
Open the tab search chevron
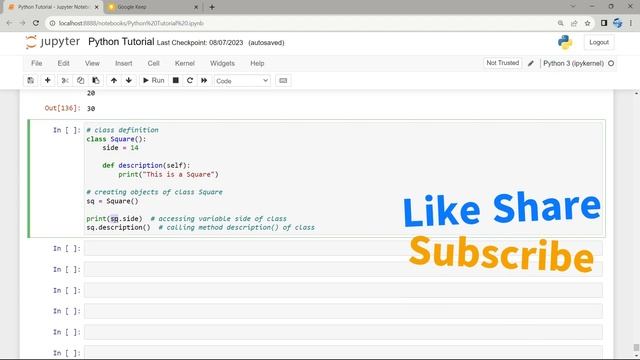[x=573, y=7]
